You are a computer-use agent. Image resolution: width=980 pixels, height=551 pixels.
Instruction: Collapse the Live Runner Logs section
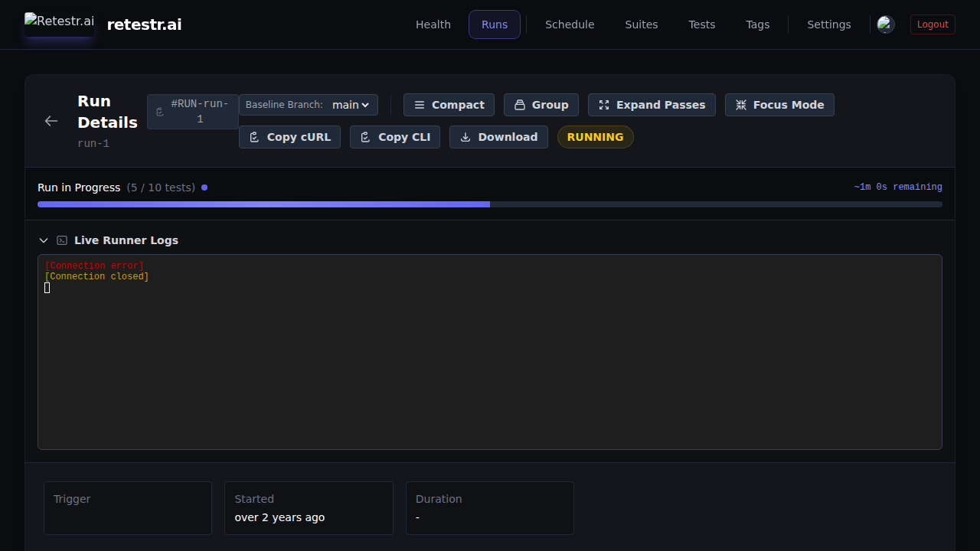44,240
